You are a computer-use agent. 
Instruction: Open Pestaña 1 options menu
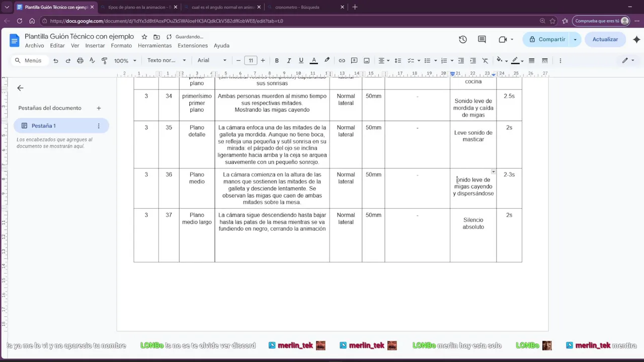click(99, 126)
